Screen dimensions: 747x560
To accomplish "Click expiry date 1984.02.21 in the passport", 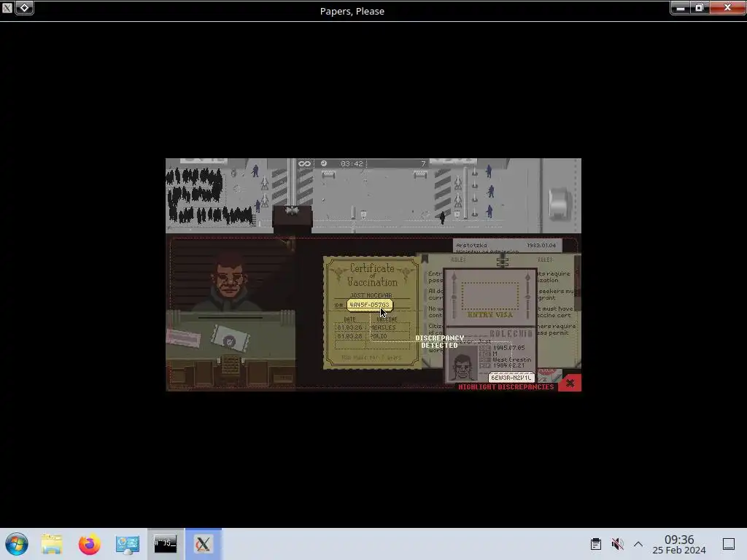I will click(508, 366).
